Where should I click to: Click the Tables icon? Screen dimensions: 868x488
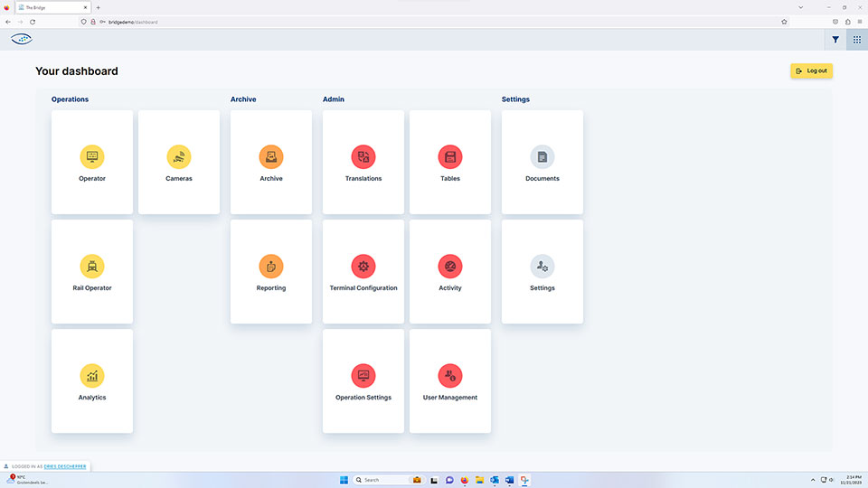450,156
